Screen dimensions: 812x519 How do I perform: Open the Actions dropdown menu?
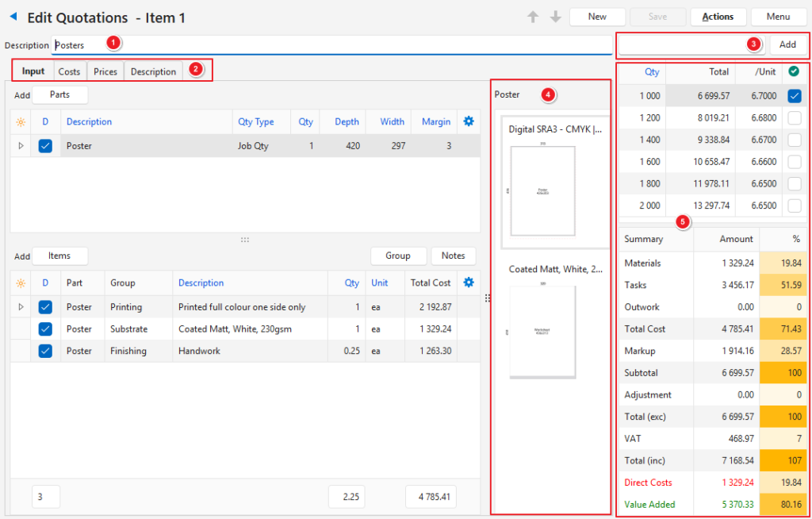tap(717, 17)
